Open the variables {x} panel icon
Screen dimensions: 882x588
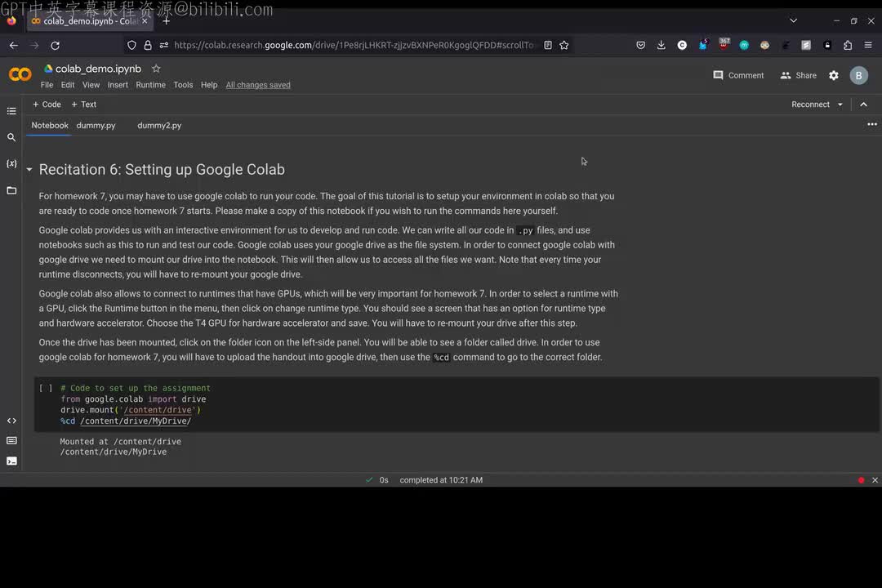tap(11, 163)
